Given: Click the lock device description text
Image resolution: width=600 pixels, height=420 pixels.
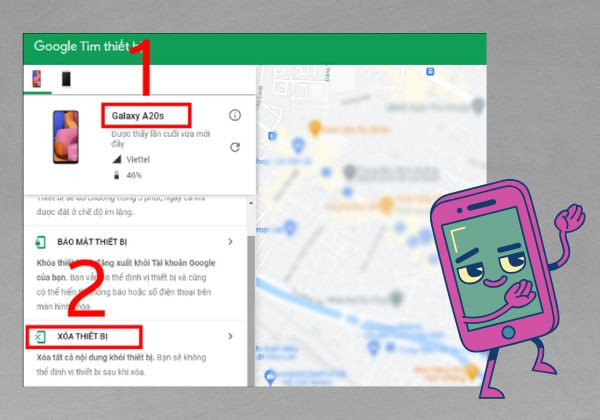Looking at the screenshot, I should 126,285.
